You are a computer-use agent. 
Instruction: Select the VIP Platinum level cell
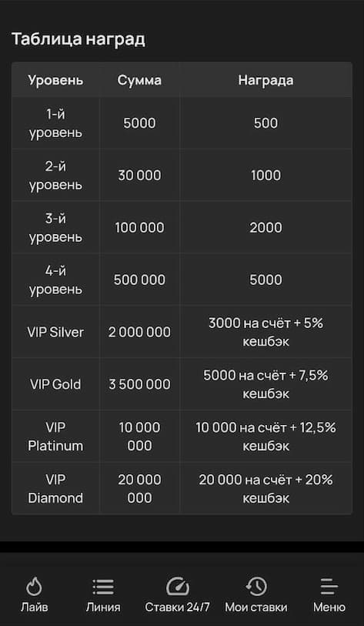(x=55, y=437)
